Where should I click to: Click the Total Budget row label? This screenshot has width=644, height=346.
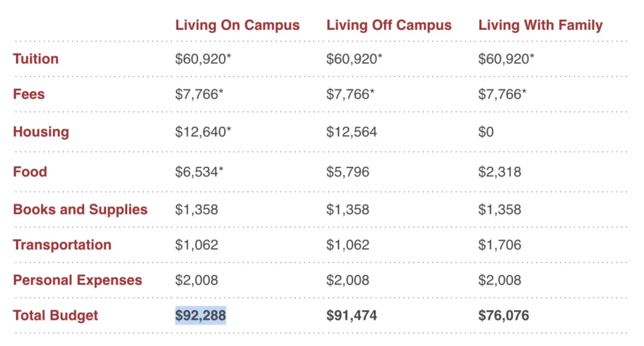pos(55,315)
